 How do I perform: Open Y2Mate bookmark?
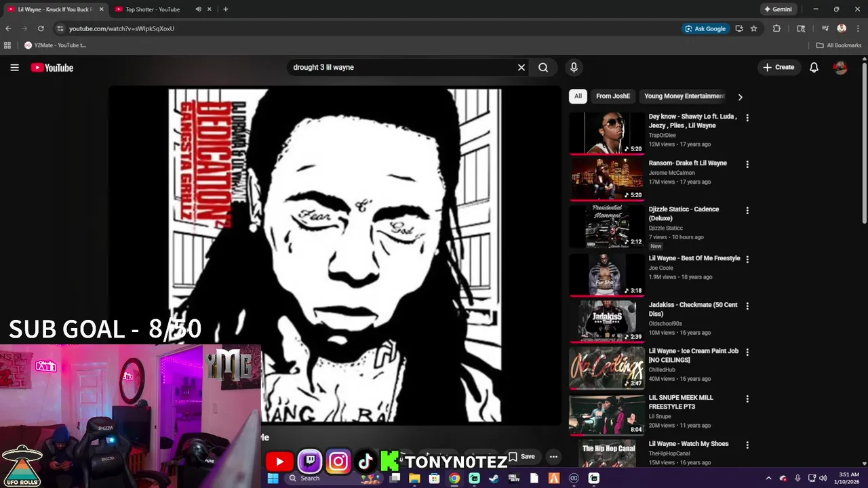tap(56, 45)
